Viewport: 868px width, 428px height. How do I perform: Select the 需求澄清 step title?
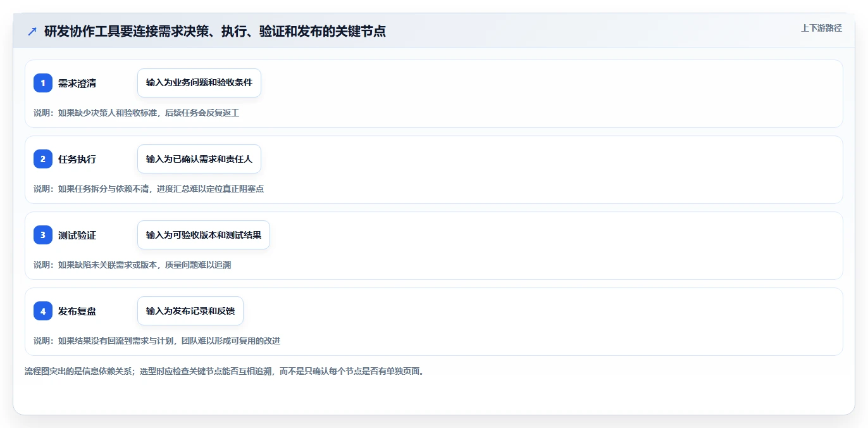coord(77,83)
